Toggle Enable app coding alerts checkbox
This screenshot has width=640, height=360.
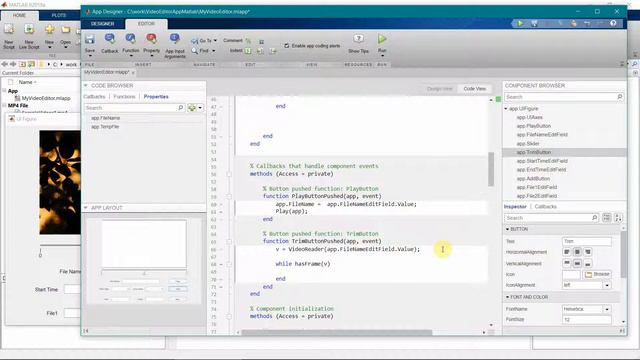point(287,46)
